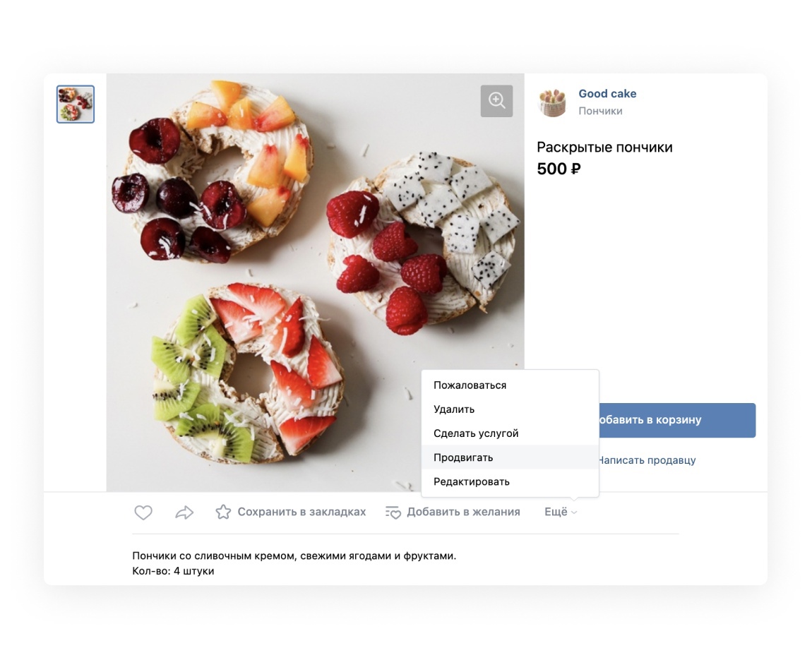Click the wishlist heart-list icon
The image size is (812, 660).
pos(393,512)
